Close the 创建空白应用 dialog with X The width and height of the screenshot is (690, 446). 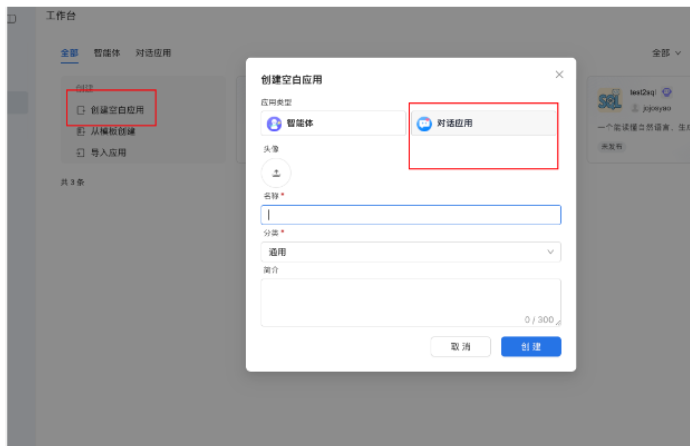click(559, 74)
